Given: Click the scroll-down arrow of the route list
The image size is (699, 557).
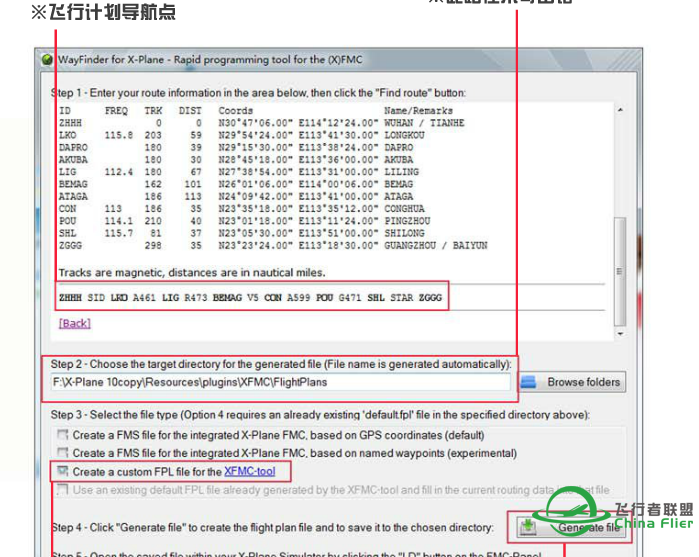Looking at the screenshot, I should (620, 334).
